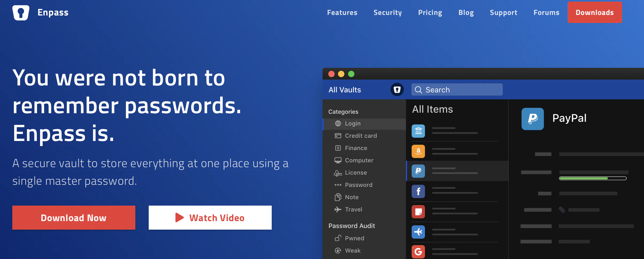Open the Amazon item icon
This screenshot has height=259, width=644.
[x=418, y=151]
